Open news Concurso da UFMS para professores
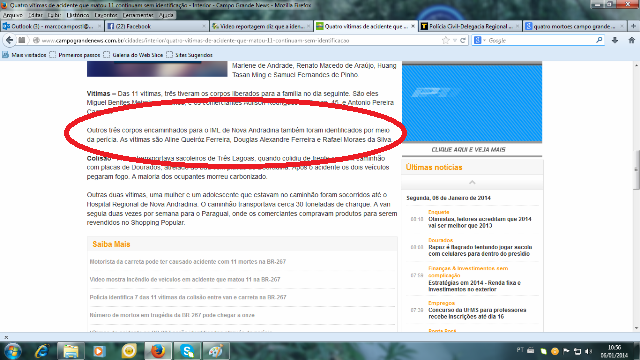Image resolution: width=640 pixels, height=360 pixels. click(477, 313)
